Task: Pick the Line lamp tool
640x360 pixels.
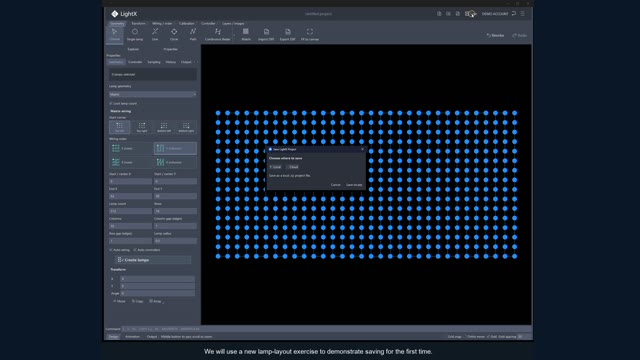Action: 155,34
